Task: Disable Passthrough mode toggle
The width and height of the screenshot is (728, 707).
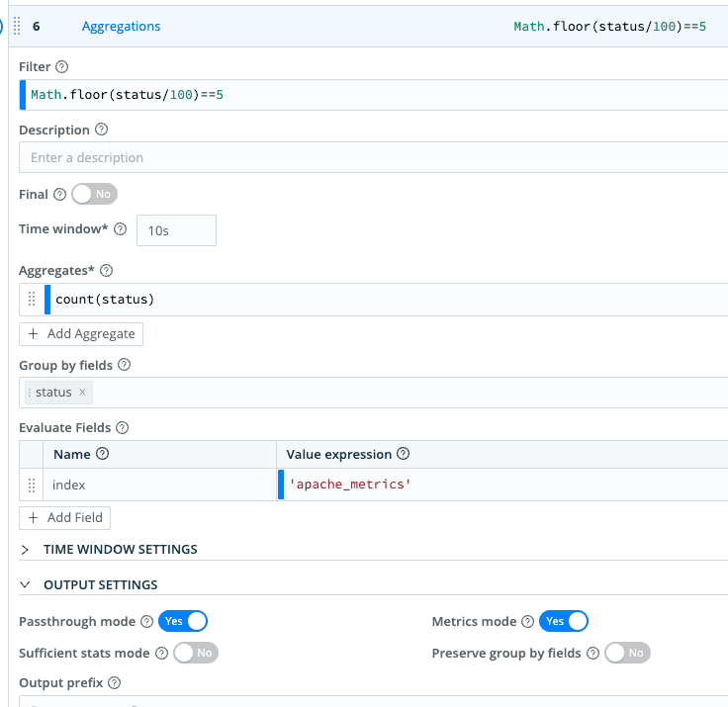Action: (183, 621)
